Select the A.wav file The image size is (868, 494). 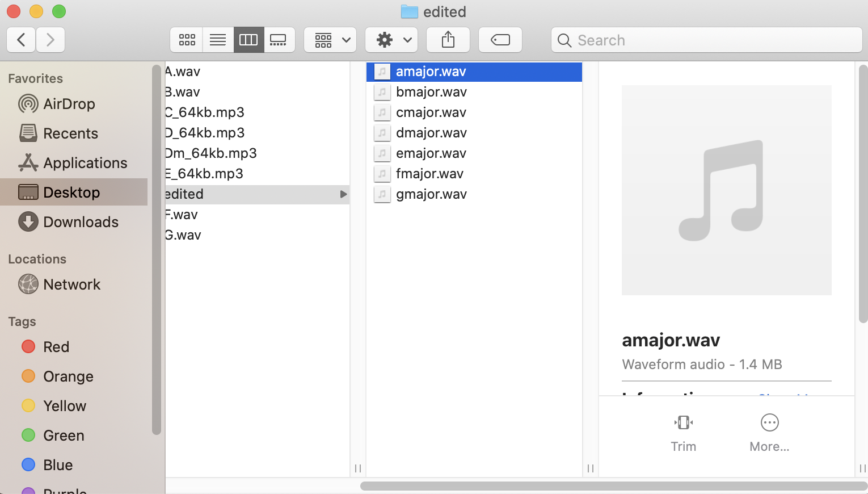coord(258,72)
